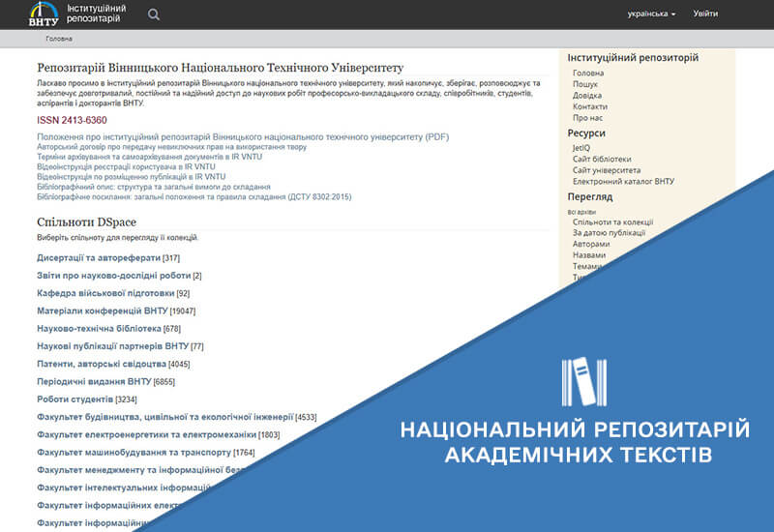Screen dimensions: 774x532
Task: Open Патенти, авторські свідоцтва community
Action: coord(102,364)
